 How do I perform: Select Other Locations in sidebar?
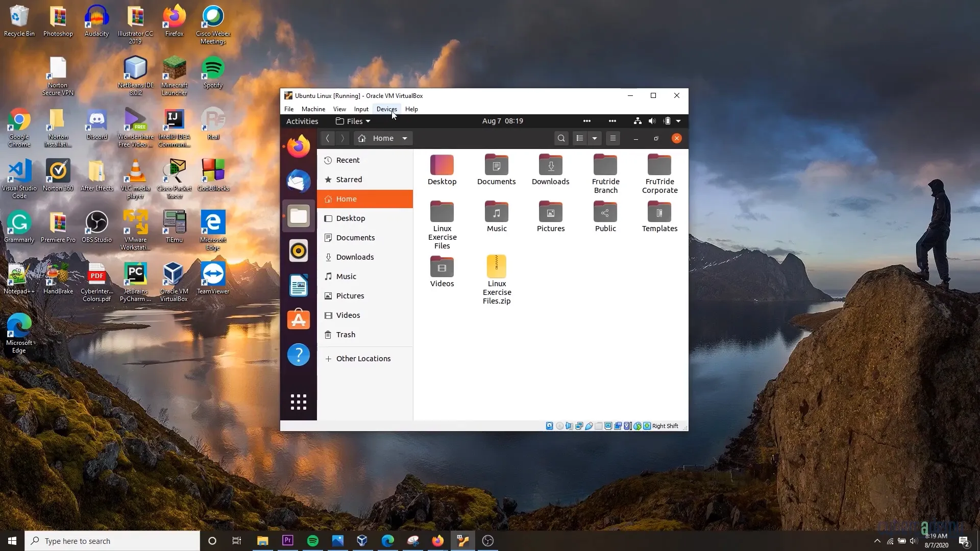tap(363, 359)
